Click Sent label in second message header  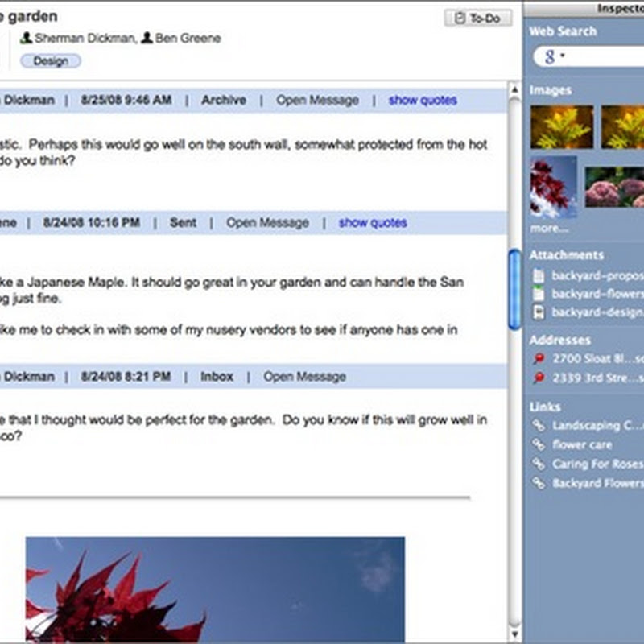184,222
